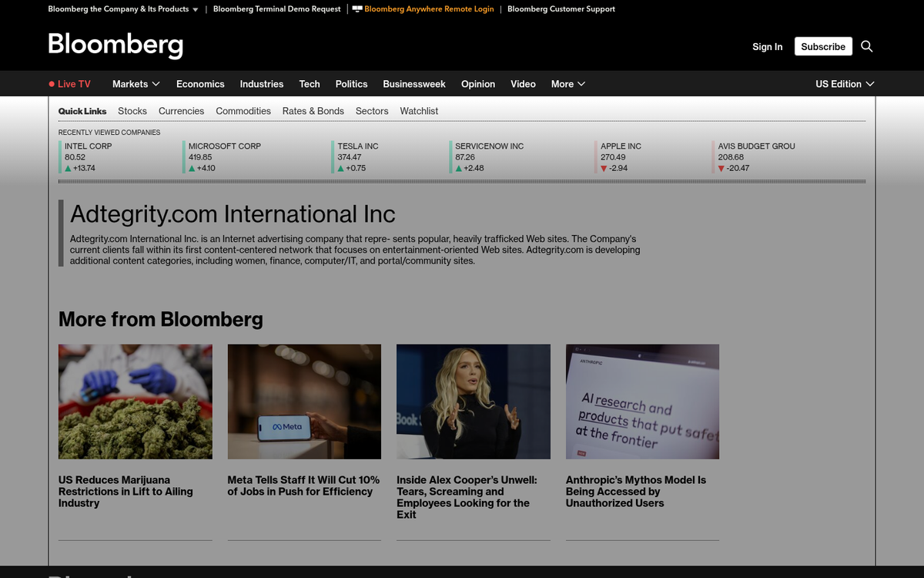Expand the US Edition selector
This screenshot has height=578, width=924.
click(844, 84)
